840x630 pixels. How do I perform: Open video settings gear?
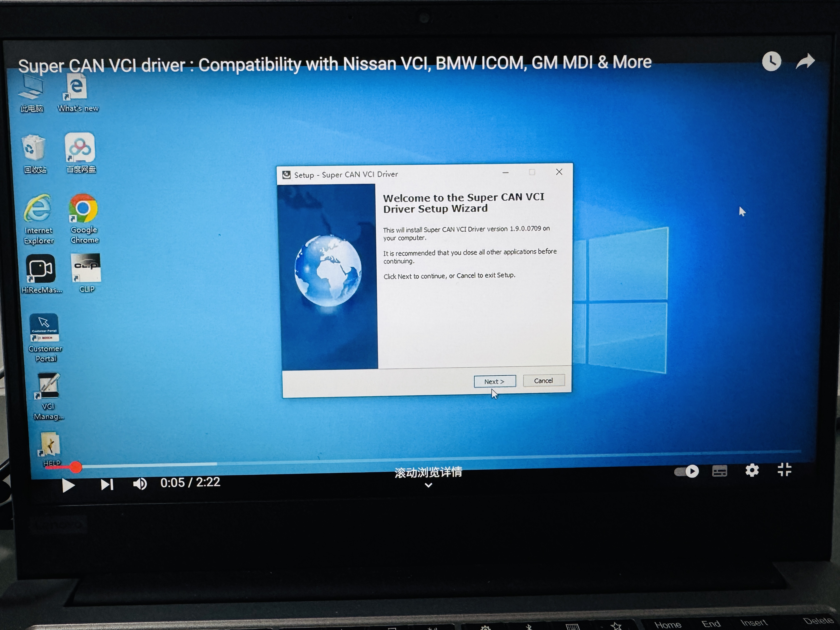click(752, 470)
